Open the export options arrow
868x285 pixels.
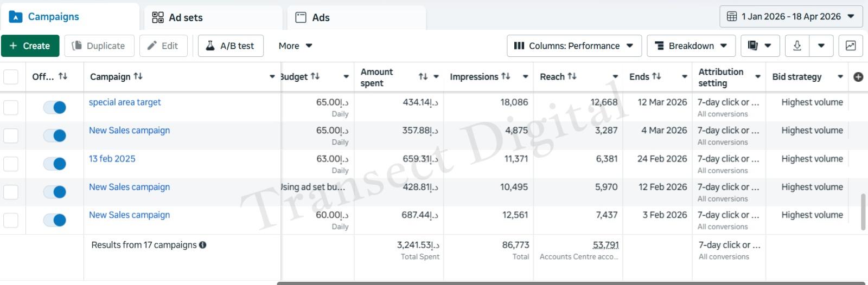[x=821, y=46]
